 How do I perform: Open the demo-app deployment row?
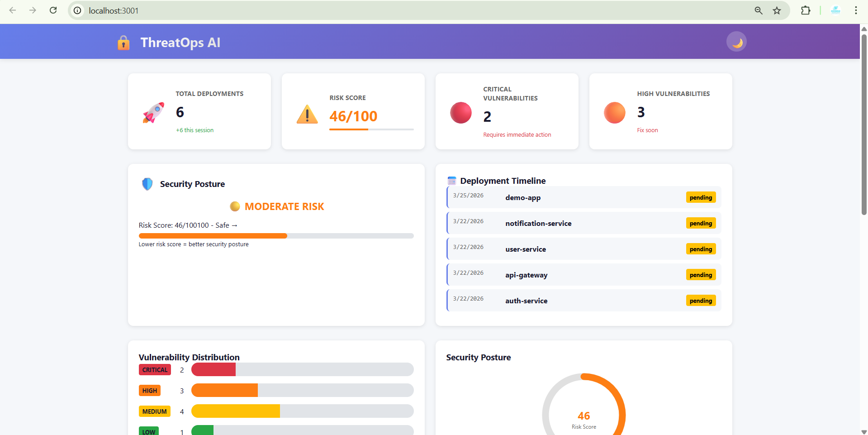point(583,197)
